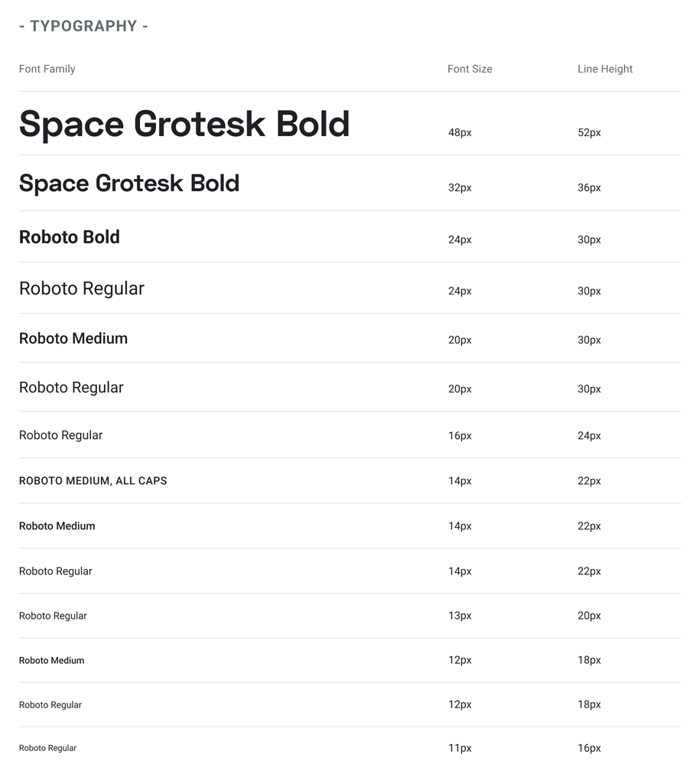Click the Roboto Bold text sample
The width and height of the screenshot is (700, 774).
(70, 237)
